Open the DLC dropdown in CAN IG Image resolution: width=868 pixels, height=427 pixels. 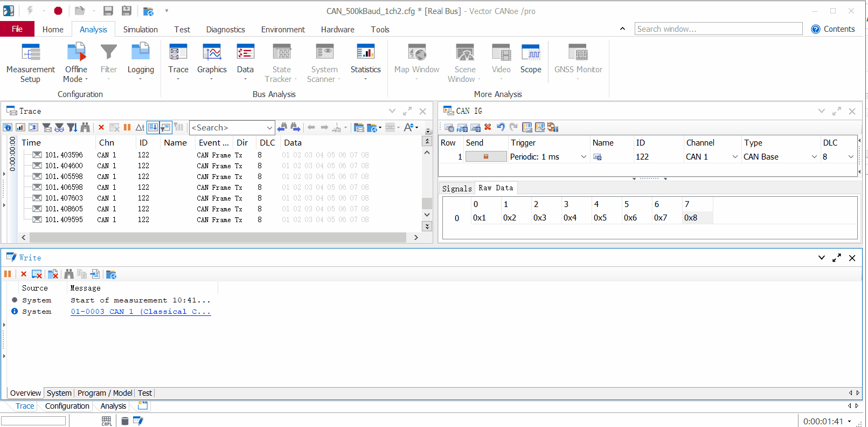851,157
